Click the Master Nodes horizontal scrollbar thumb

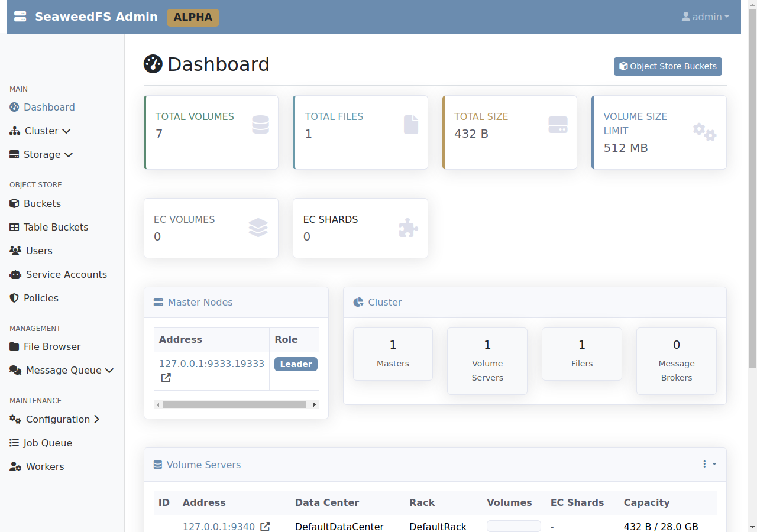point(234,404)
